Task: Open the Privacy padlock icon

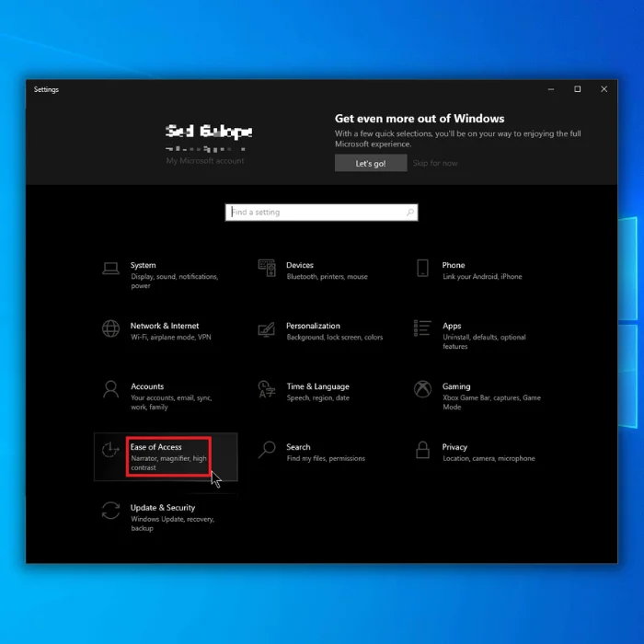Action: point(422,450)
